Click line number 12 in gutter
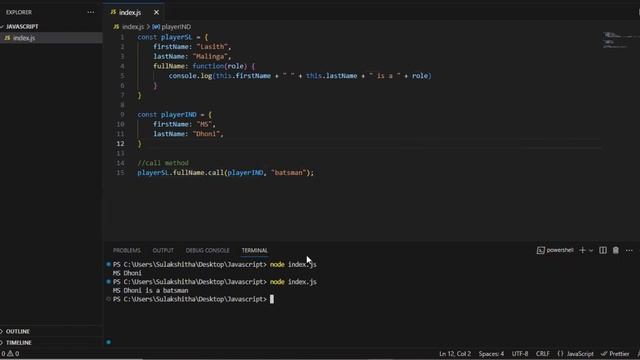640x360 pixels. tap(120, 144)
